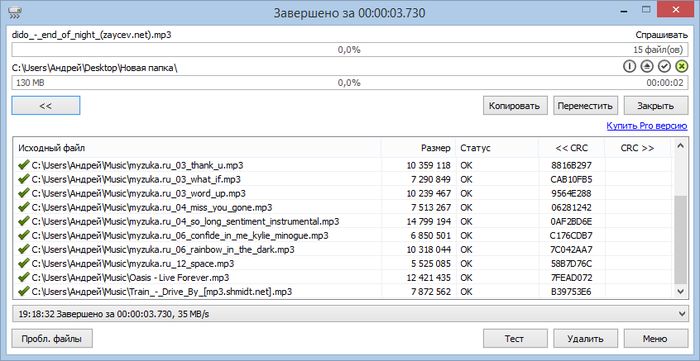Click CRC value B39753E6
The image size is (700, 361).
[x=571, y=292]
